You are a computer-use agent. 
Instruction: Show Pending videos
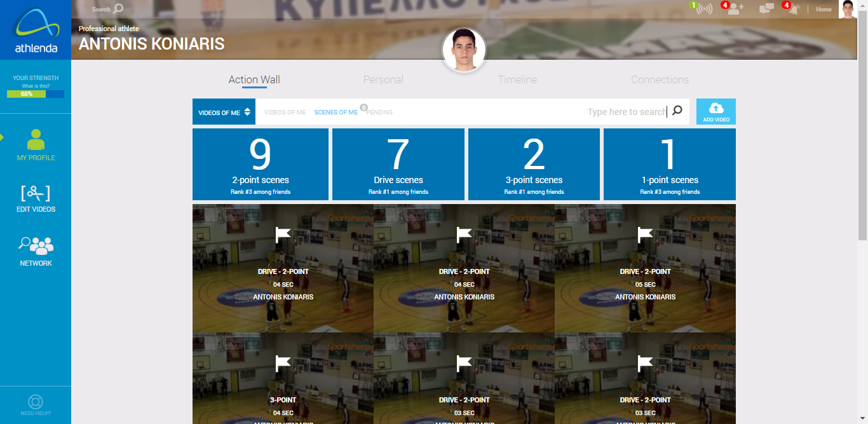(379, 113)
